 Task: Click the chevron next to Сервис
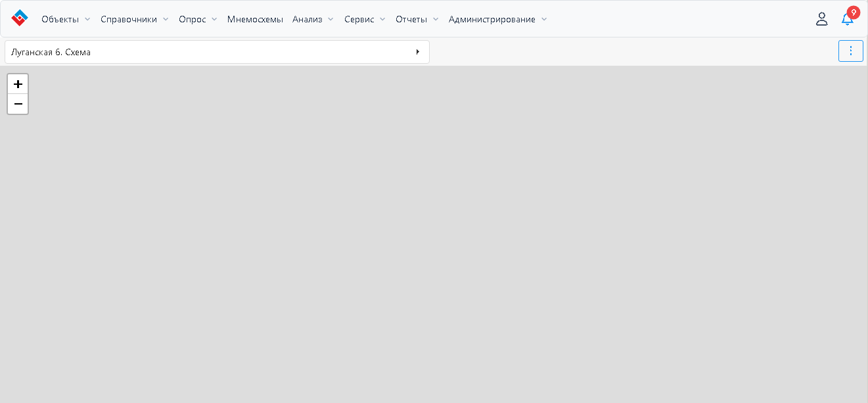(x=382, y=20)
